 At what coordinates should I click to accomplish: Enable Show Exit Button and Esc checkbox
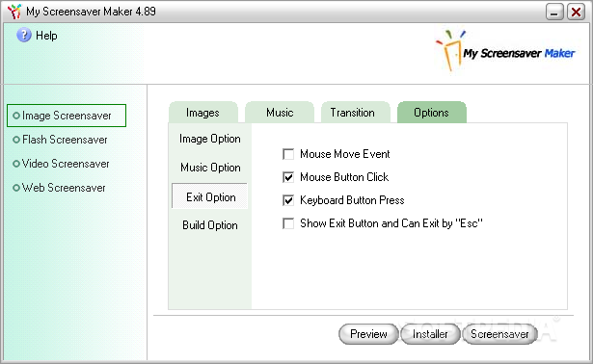coord(288,223)
